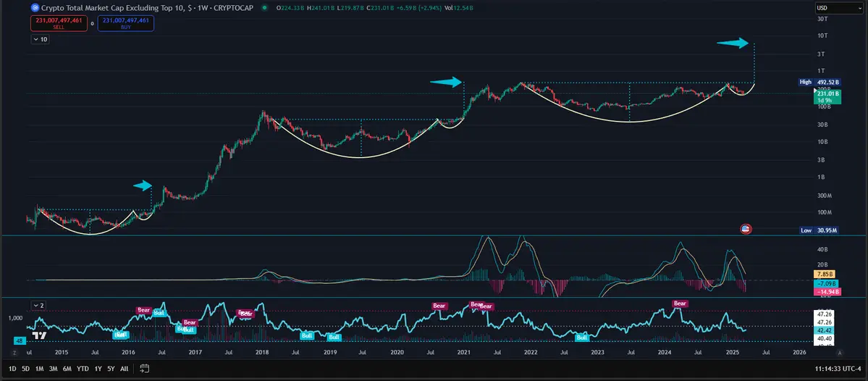Click the 2020 label on the time axis
Viewport: 868px width, 381px height.
[397, 352]
